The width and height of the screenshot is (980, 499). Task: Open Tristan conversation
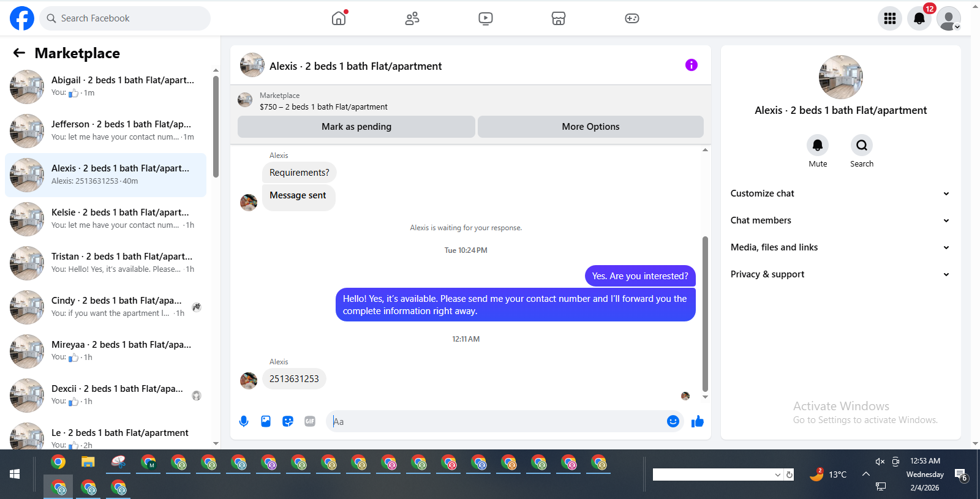pyautogui.click(x=105, y=263)
